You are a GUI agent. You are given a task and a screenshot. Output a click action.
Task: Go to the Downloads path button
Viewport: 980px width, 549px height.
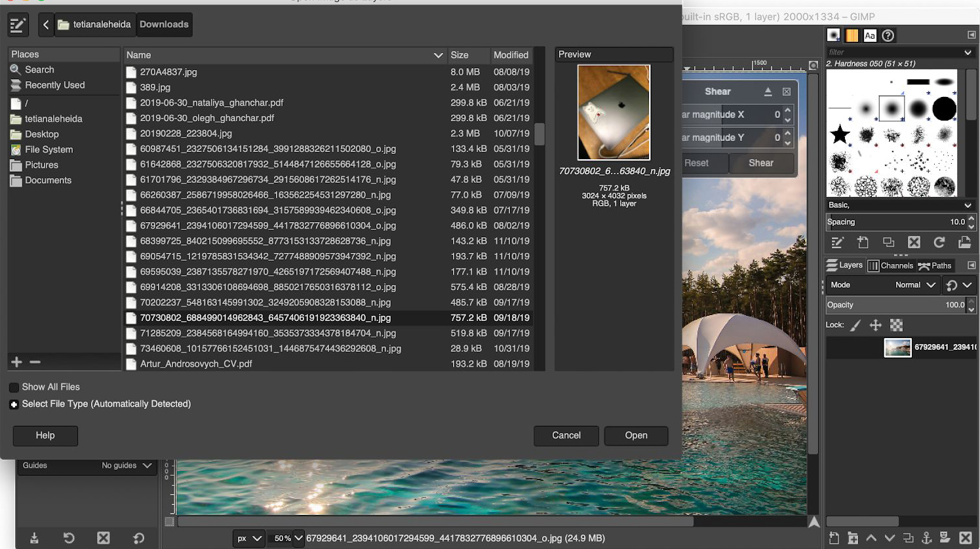pyautogui.click(x=164, y=25)
